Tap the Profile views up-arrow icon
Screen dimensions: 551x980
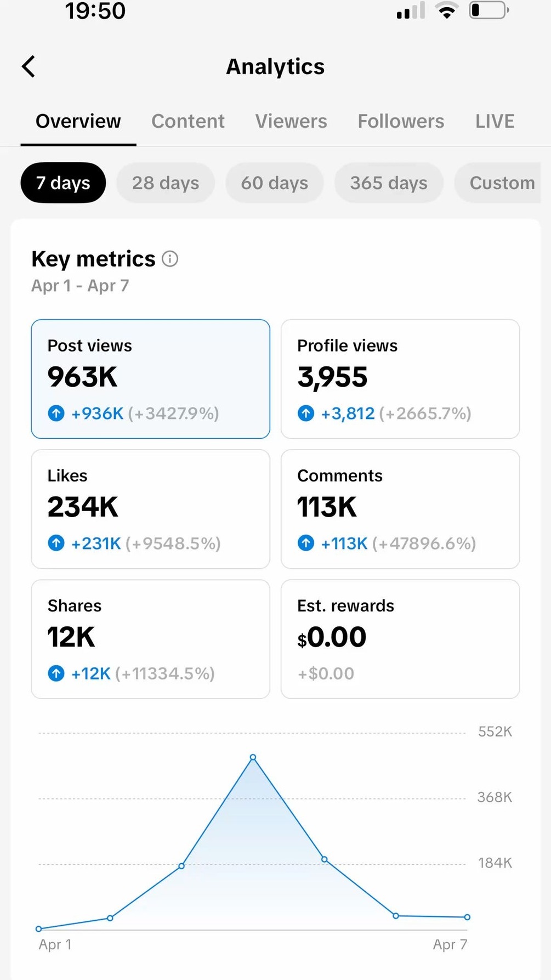[x=306, y=413]
